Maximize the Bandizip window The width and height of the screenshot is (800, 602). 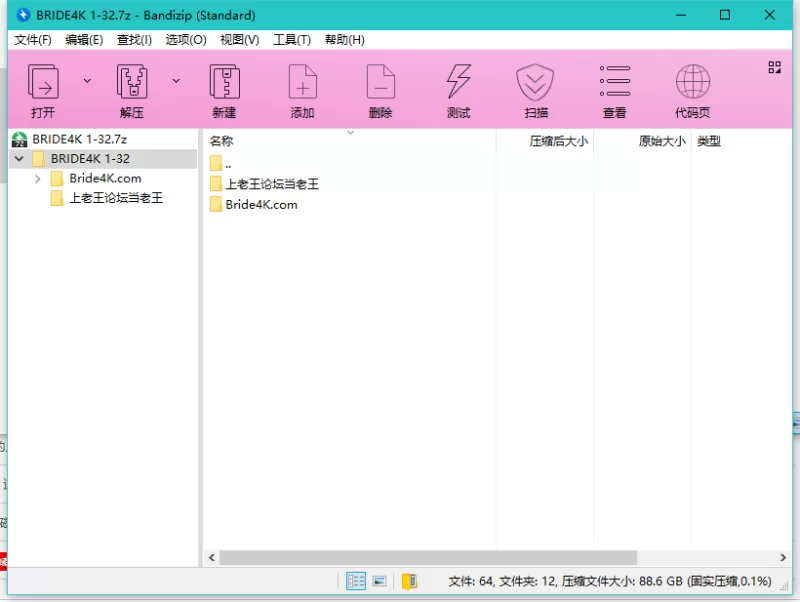tap(724, 15)
